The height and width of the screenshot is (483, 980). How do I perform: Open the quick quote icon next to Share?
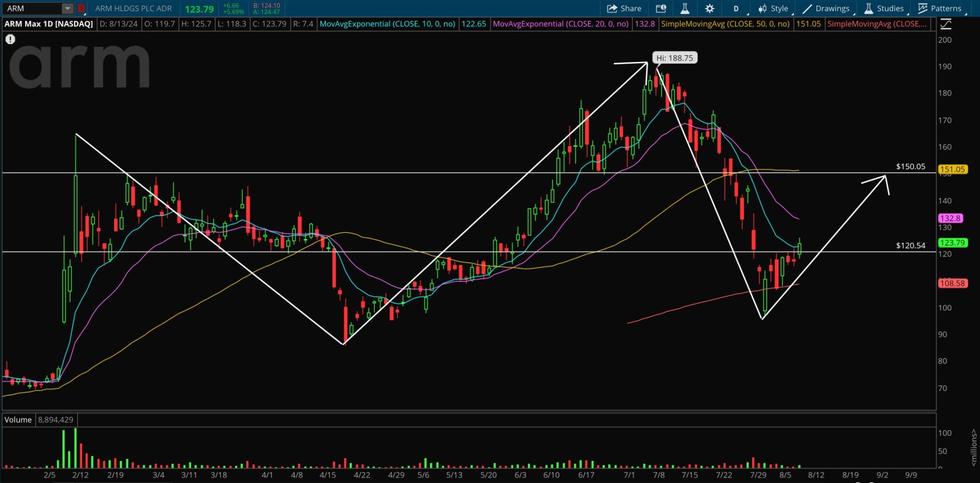[x=661, y=9]
